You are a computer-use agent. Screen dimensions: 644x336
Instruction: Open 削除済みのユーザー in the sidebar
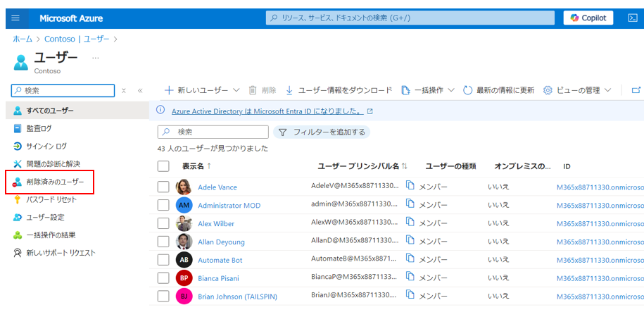point(49,182)
